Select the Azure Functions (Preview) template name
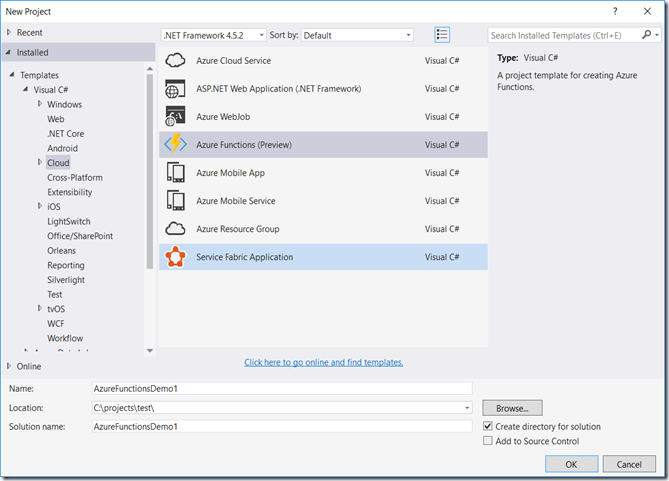 tap(244, 145)
